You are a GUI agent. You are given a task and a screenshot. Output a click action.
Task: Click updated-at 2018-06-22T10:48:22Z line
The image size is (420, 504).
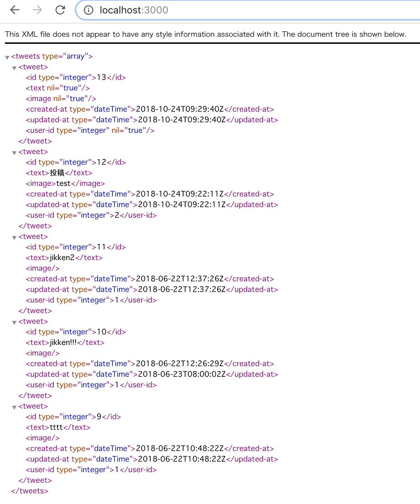[152, 459]
